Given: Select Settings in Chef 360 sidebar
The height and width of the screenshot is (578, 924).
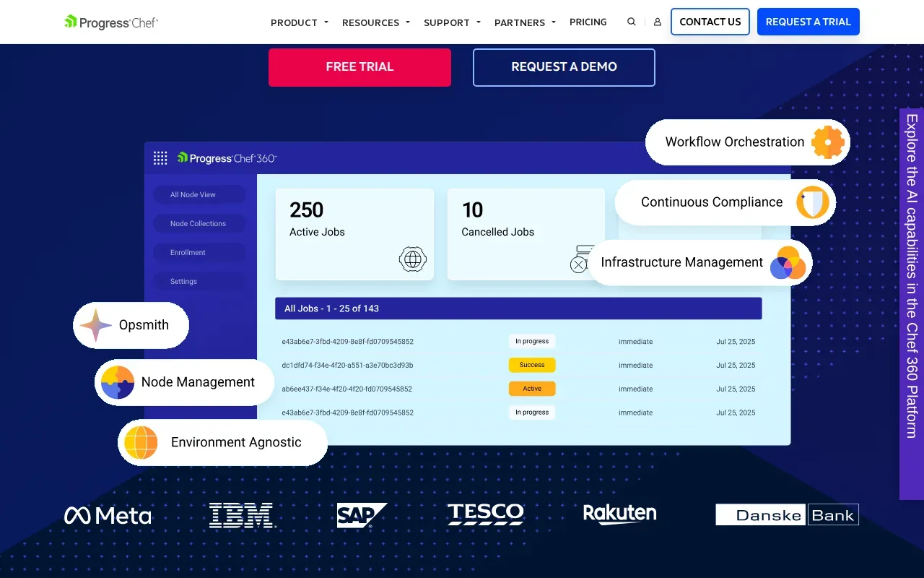Looking at the screenshot, I should coord(199,281).
